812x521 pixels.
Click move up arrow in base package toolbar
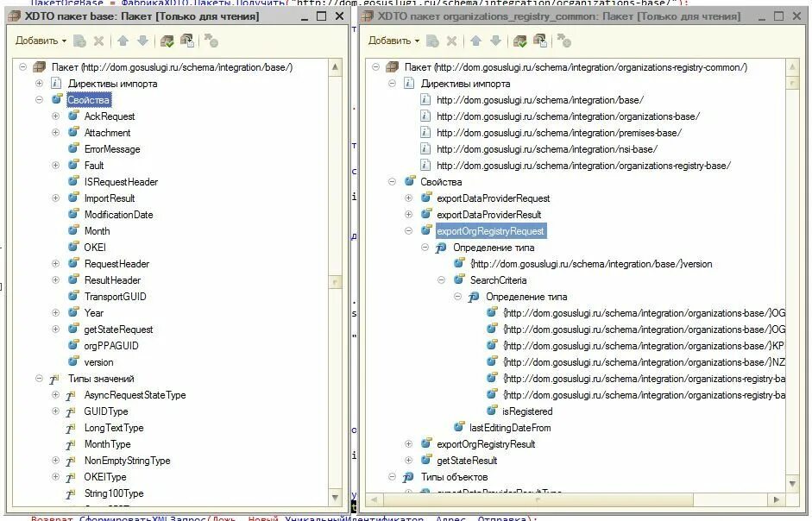tap(123, 41)
